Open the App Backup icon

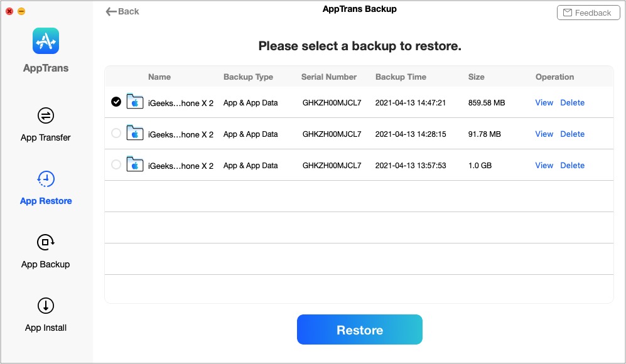[46, 242]
